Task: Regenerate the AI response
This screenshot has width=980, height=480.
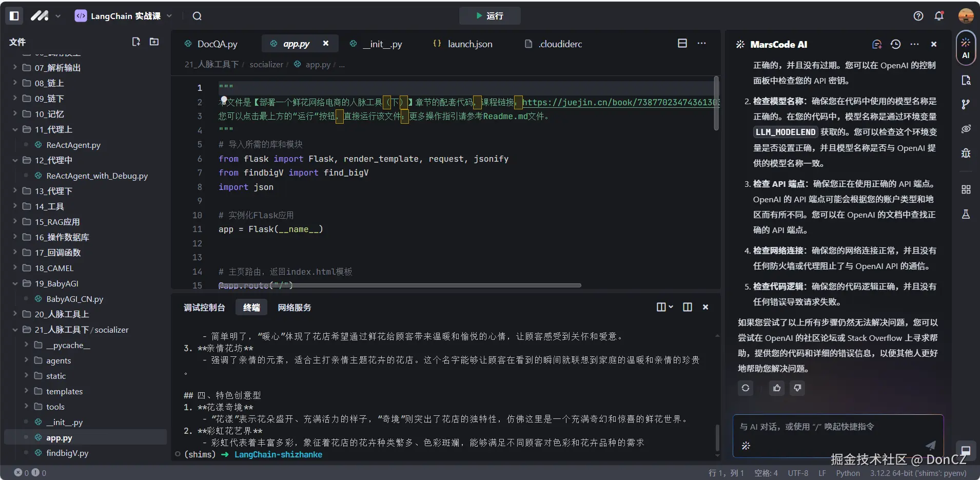Action: coord(746,388)
